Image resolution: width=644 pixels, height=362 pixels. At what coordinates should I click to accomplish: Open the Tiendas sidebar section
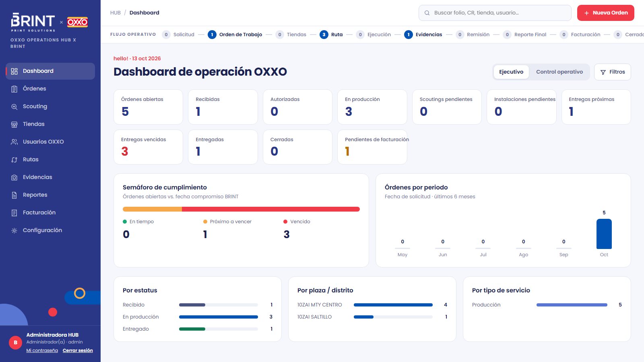coord(50,124)
